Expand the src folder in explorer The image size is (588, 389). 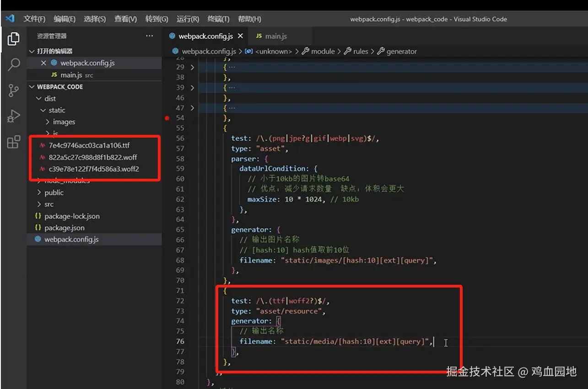click(x=49, y=204)
